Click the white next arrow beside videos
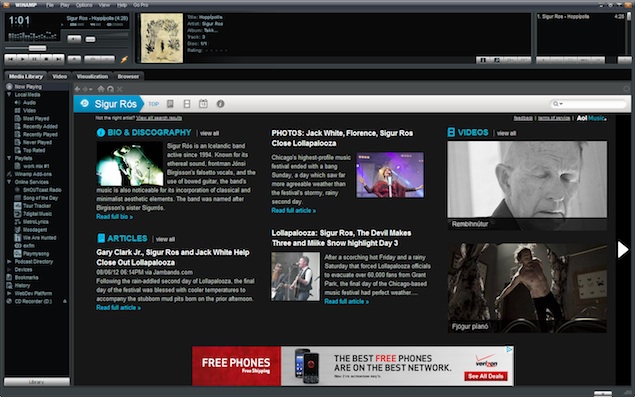 622,250
